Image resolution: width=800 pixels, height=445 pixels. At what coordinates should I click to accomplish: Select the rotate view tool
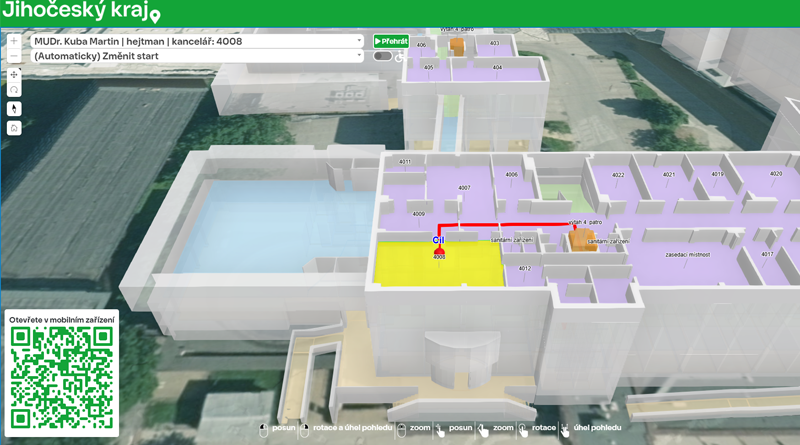14,90
